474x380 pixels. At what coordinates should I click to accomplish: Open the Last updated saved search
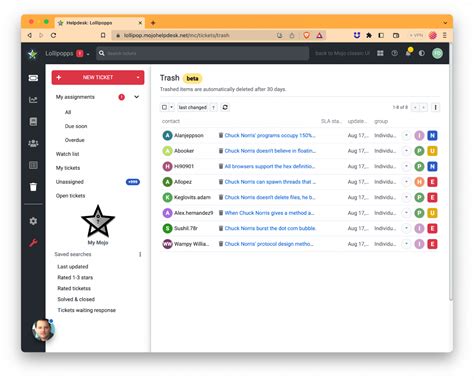pos(73,267)
